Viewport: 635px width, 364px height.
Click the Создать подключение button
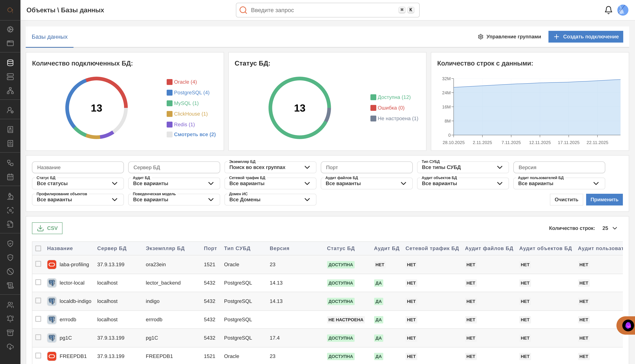pos(585,37)
